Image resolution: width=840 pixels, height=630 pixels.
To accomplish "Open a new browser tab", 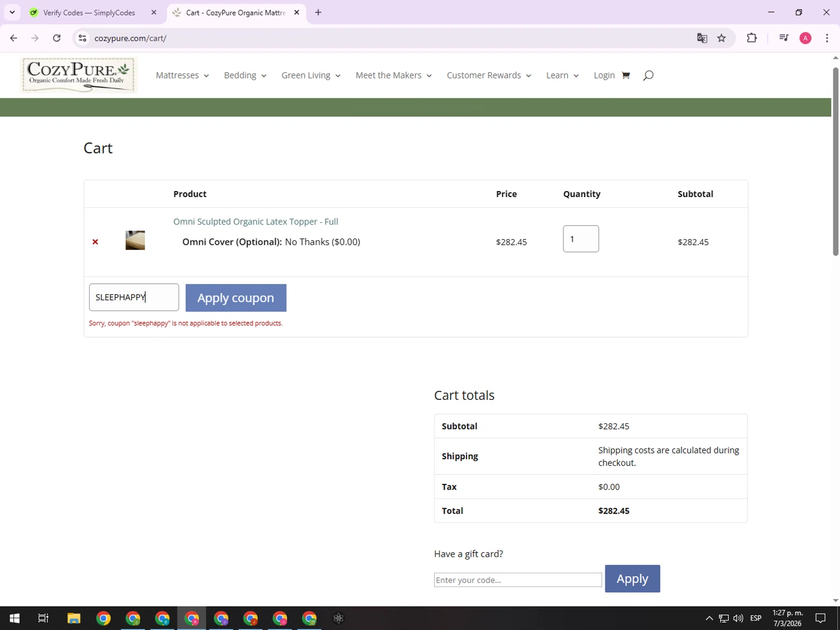I will click(318, 12).
